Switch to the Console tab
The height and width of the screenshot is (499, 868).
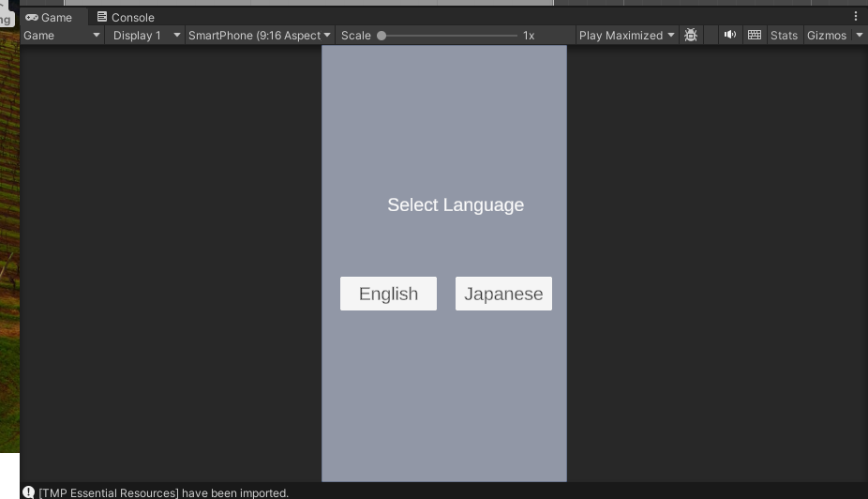132,17
